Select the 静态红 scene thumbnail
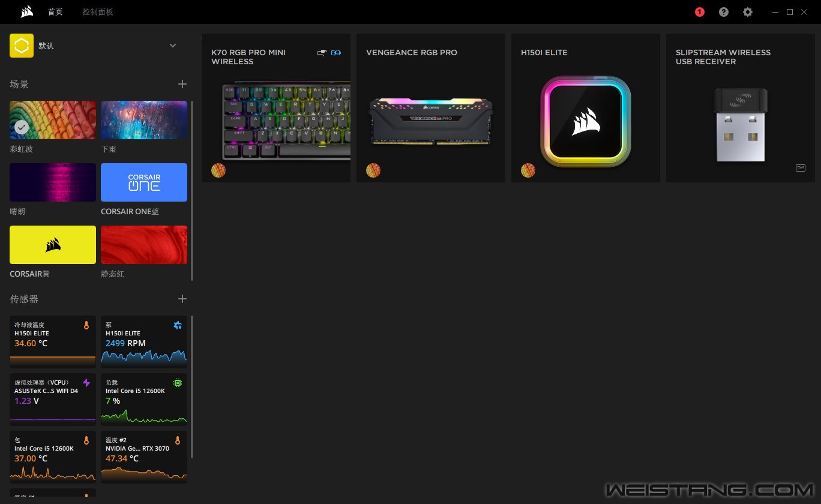This screenshot has width=821, height=504. [x=144, y=245]
